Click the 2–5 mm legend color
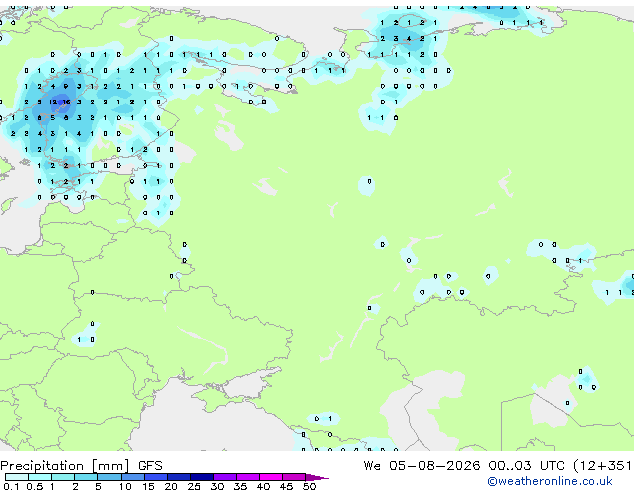This screenshot has height=490, width=634. pyautogui.click(x=86, y=477)
